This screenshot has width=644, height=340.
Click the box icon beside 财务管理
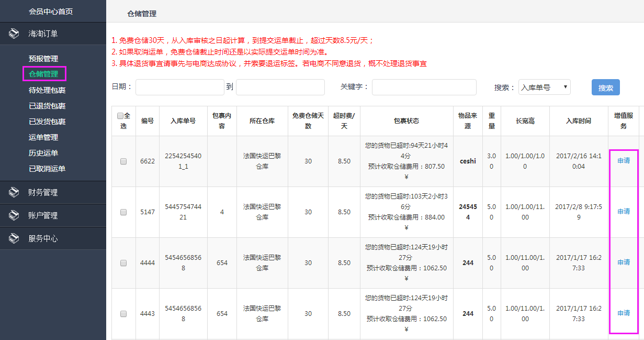click(14, 192)
